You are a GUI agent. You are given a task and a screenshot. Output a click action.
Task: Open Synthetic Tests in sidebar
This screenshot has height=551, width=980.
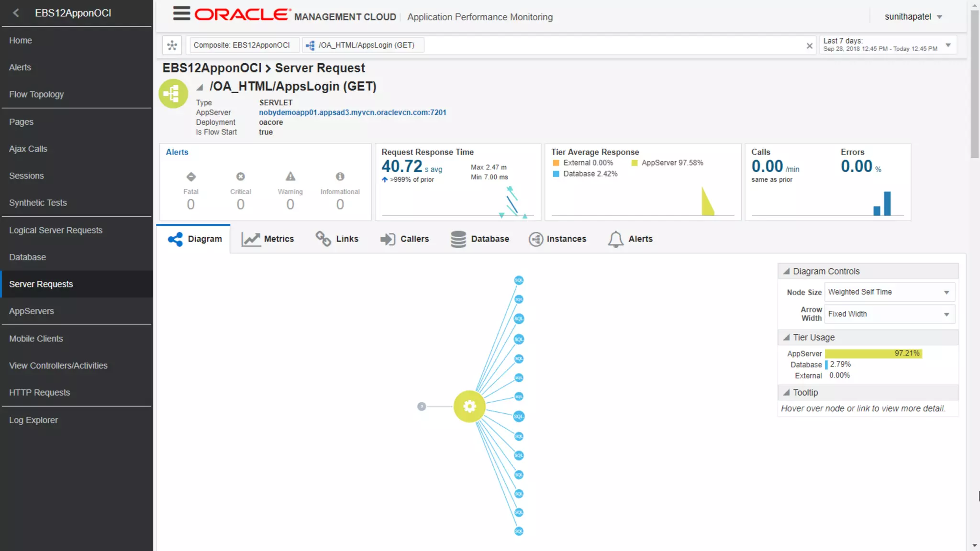[x=77, y=203]
